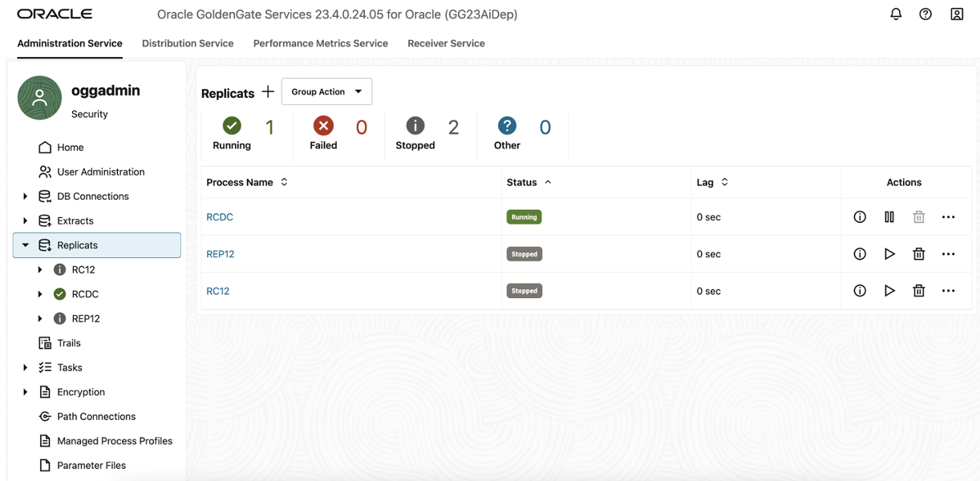Click the Path Connections icon
This screenshot has height=481, width=980.
(x=45, y=417)
